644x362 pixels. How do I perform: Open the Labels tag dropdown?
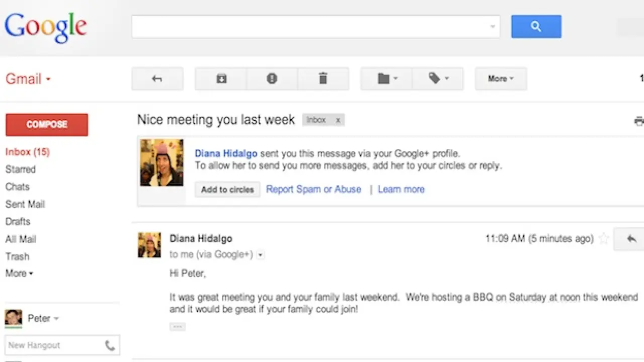pos(438,79)
